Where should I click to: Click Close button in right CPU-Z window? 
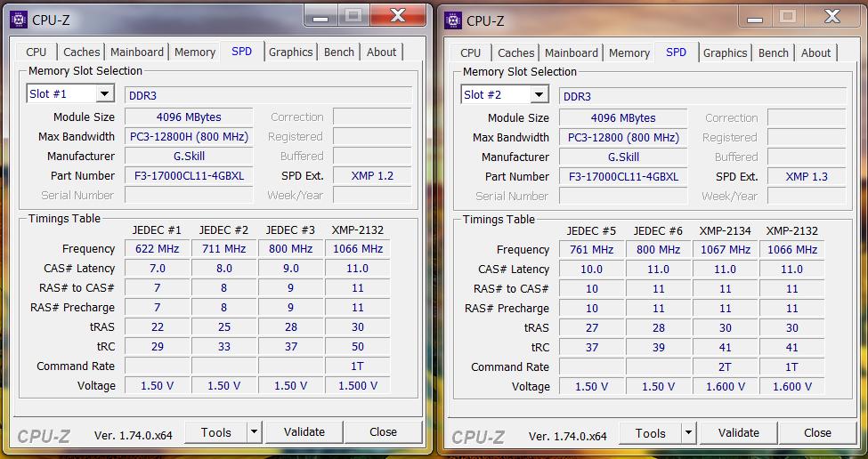(x=817, y=433)
